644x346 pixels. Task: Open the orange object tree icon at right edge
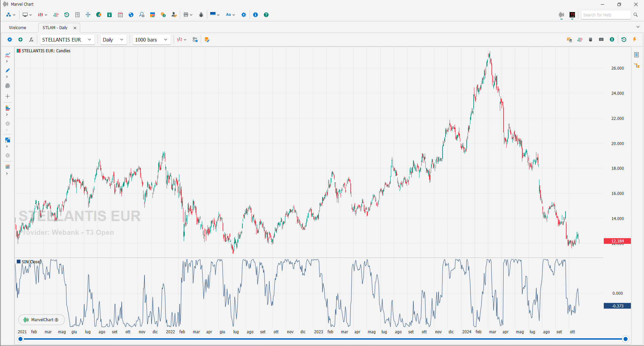click(x=637, y=66)
